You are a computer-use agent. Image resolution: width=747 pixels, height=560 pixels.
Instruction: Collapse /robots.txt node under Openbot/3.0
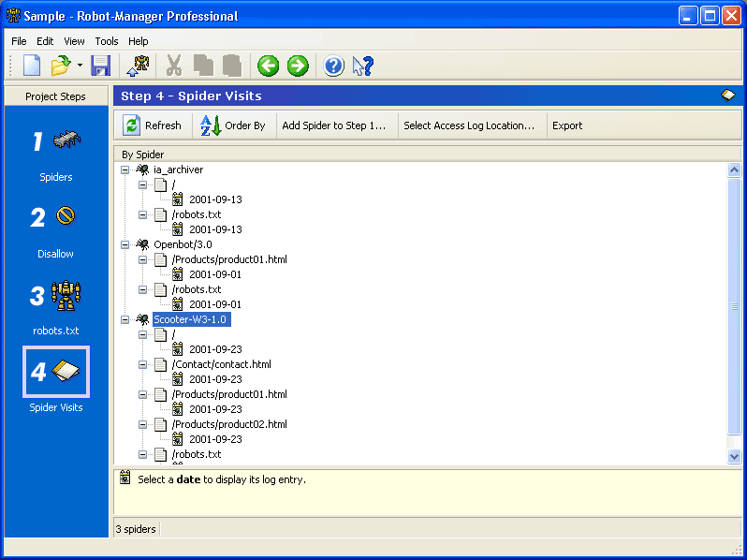point(142,289)
